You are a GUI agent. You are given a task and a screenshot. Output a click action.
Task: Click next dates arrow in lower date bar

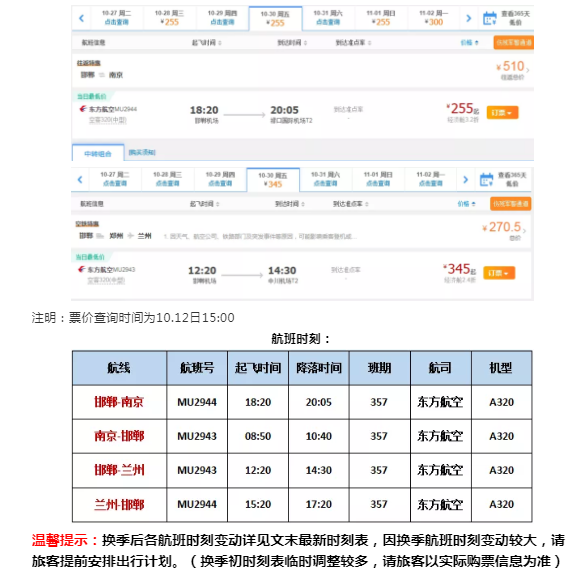(x=465, y=180)
